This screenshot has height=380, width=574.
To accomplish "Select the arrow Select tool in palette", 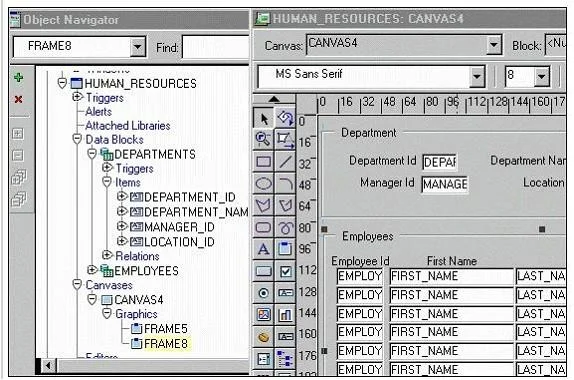I will click(x=263, y=119).
